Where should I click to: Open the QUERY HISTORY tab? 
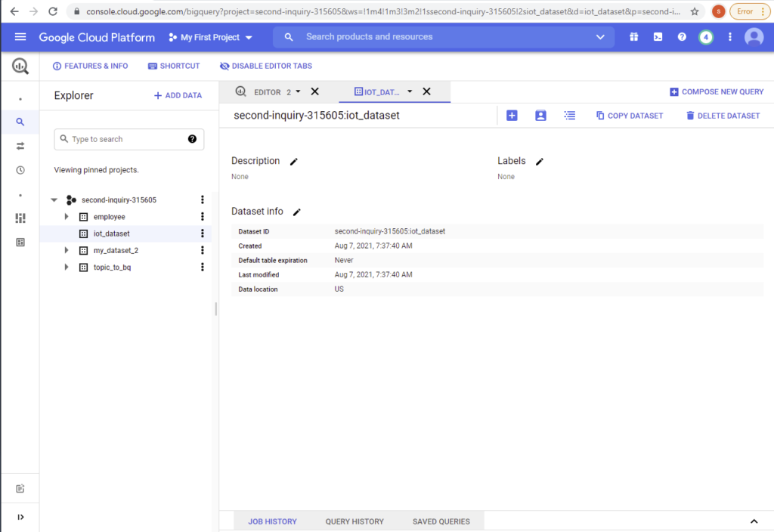[x=354, y=521]
